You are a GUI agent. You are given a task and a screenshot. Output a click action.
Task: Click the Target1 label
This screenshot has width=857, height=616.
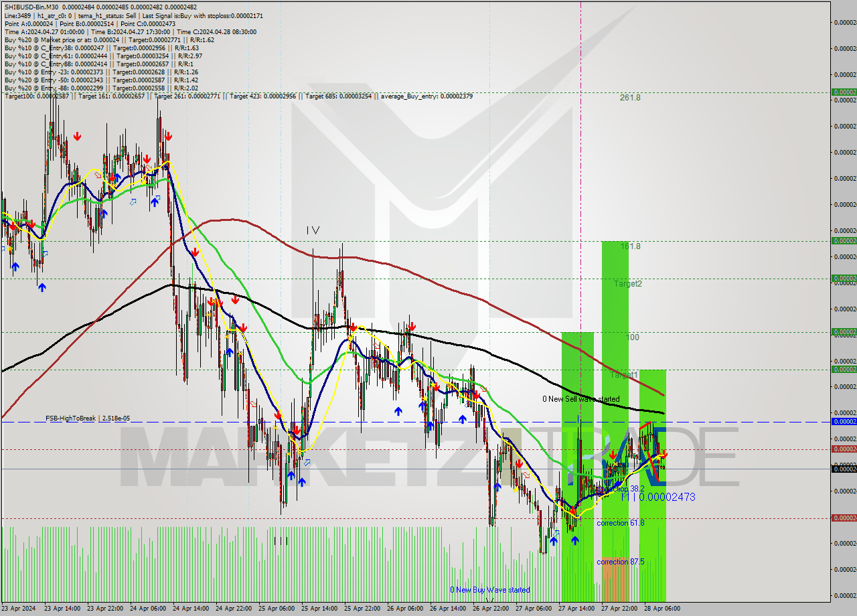point(623,375)
